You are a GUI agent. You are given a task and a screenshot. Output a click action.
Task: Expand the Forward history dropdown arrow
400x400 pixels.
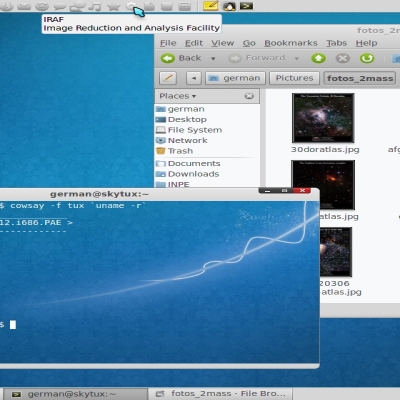click(x=296, y=59)
